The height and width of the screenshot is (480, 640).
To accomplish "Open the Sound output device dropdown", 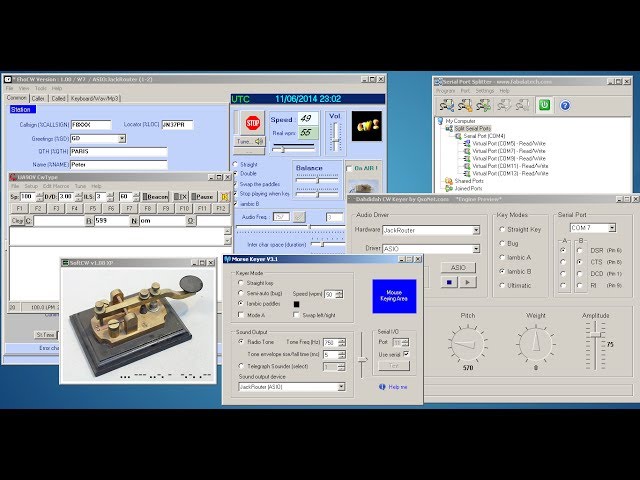I will tap(341, 387).
